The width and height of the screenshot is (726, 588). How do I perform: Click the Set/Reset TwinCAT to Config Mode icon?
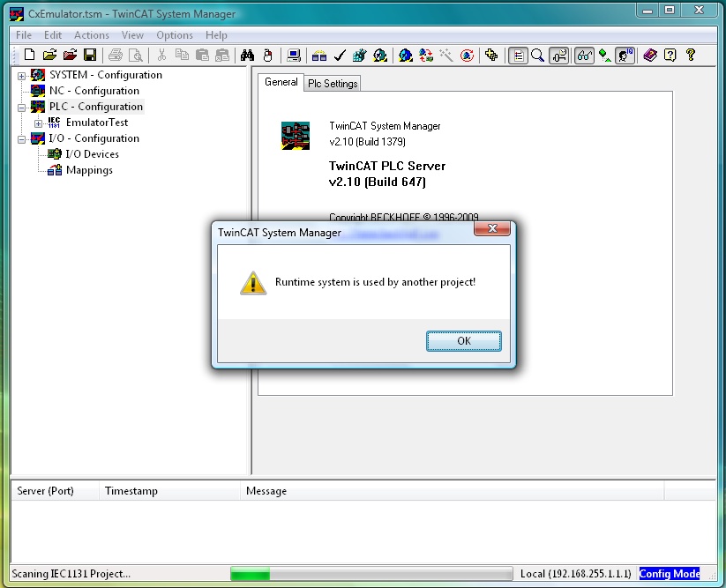(405, 56)
